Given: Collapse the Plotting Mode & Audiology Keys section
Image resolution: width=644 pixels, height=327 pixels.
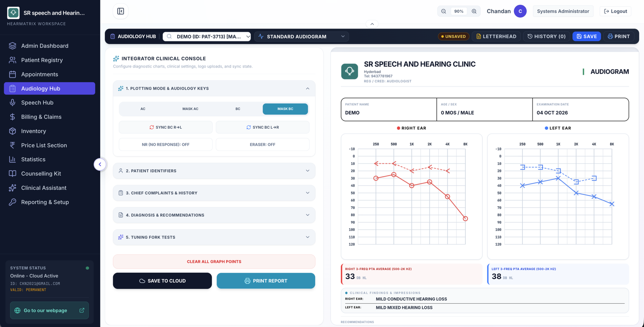Looking at the screenshot, I should click(x=214, y=88).
